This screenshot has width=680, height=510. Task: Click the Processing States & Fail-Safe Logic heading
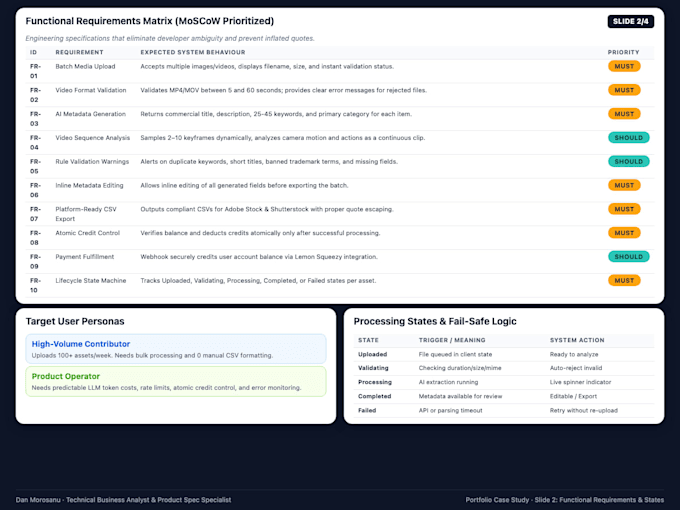(435, 321)
